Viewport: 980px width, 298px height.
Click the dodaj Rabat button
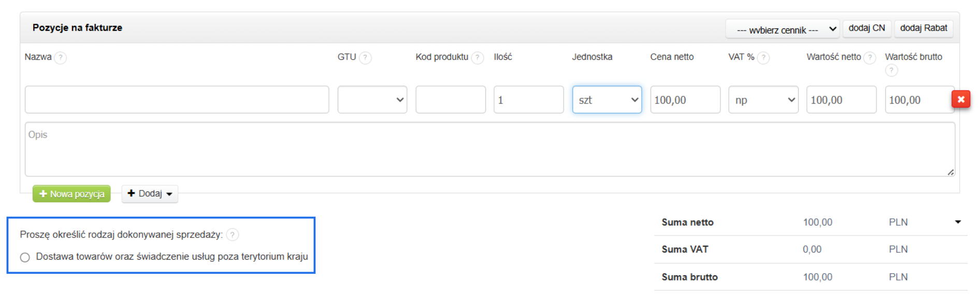tap(924, 28)
